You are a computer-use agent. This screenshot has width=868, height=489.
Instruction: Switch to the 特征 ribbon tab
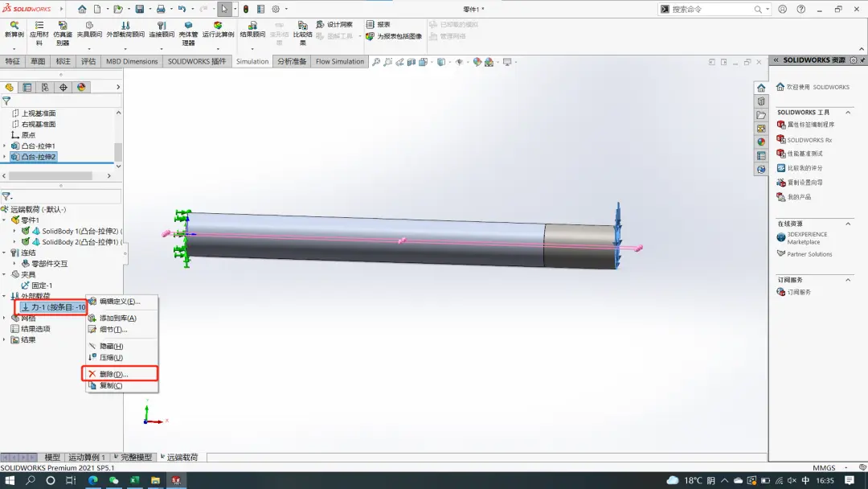(x=12, y=61)
